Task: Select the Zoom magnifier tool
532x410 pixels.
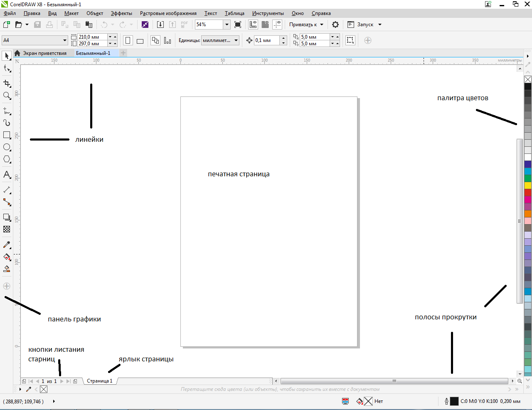Action: coord(7,96)
